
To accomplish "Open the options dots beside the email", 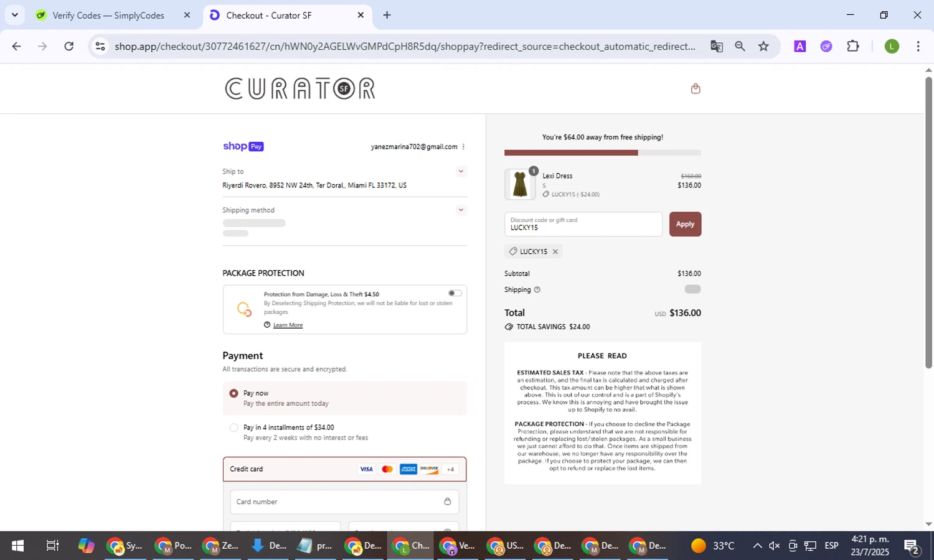I will (463, 147).
